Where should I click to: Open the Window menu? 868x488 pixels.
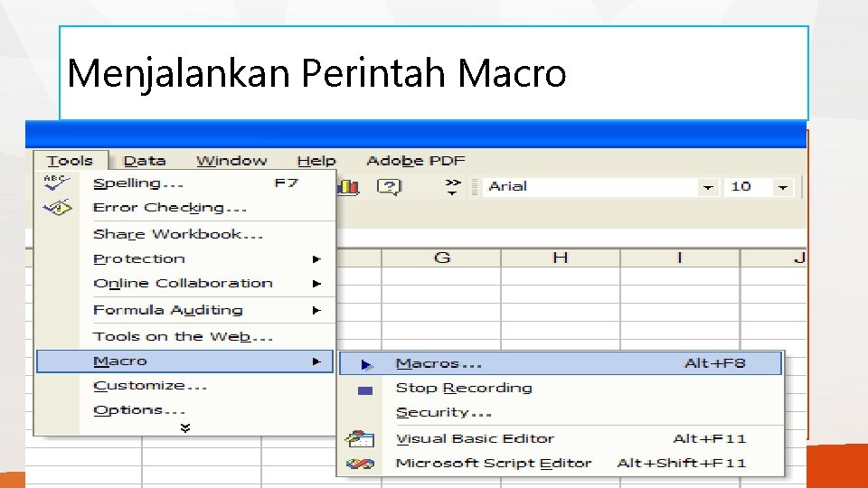pyautogui.click(x=231, y=161)
